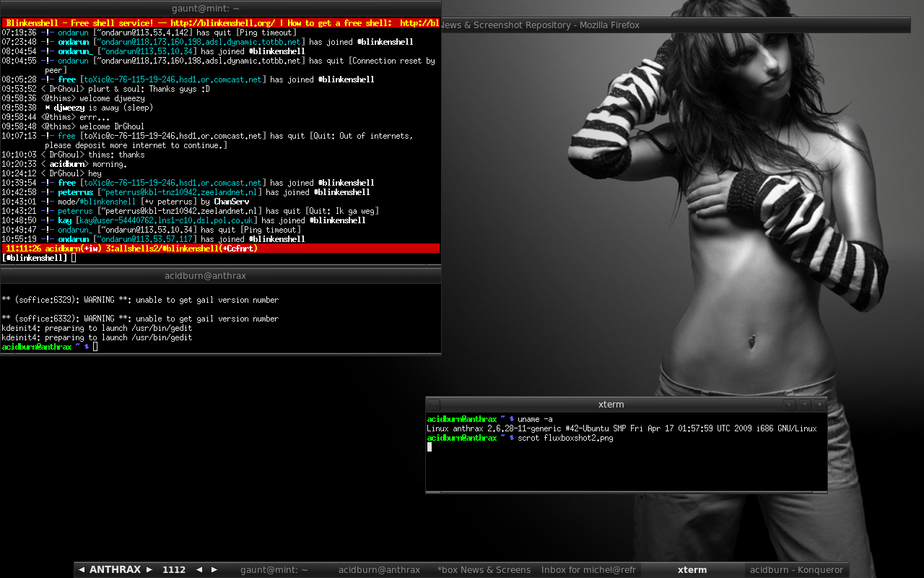Viewport: 924px width, 578px height.
Task: Click '(soffice:6329): WARNING' line in acidburn@anthrax
Action: 140,300
